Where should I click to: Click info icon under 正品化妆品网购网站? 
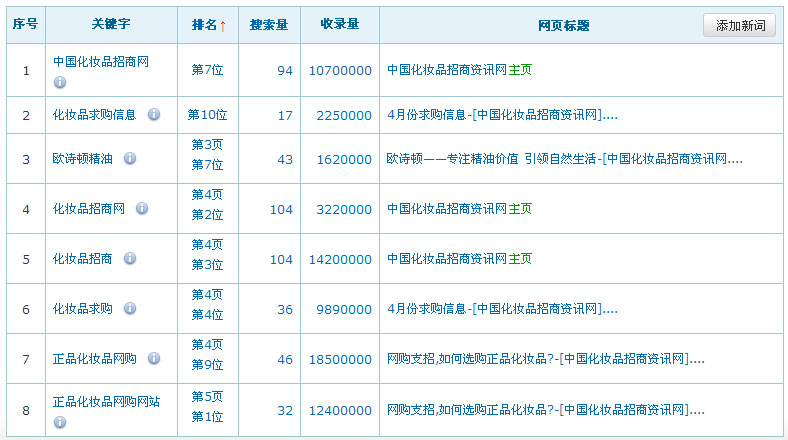[60, 422]
